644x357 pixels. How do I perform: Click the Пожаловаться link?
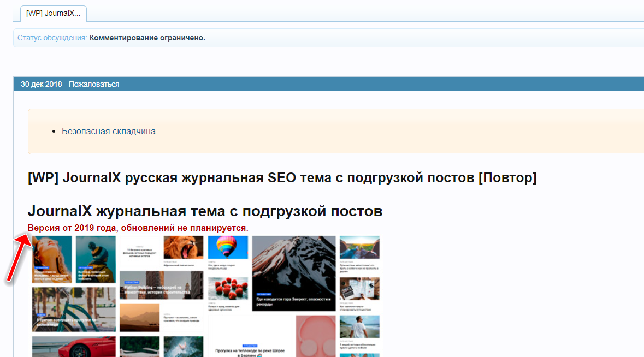pos(94,84)
